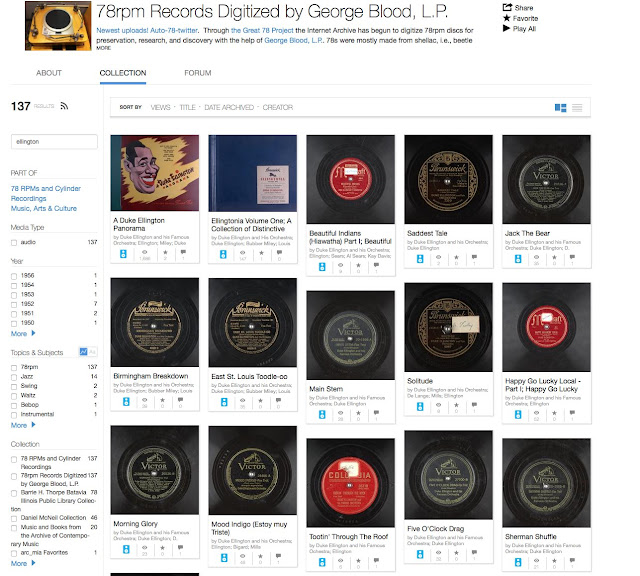Click the Share icon
640x576 pixels.
(507, 7)
